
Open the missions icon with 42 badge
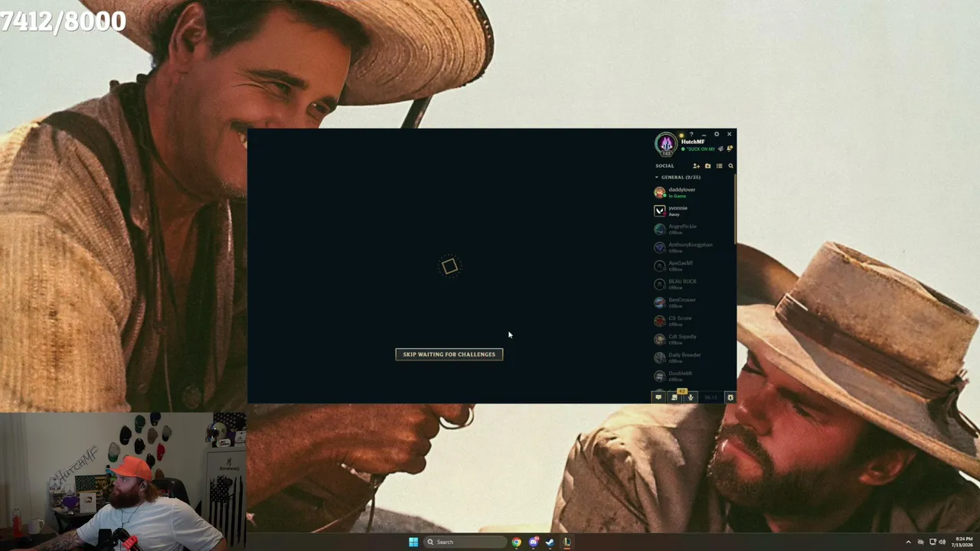(675, 397)
